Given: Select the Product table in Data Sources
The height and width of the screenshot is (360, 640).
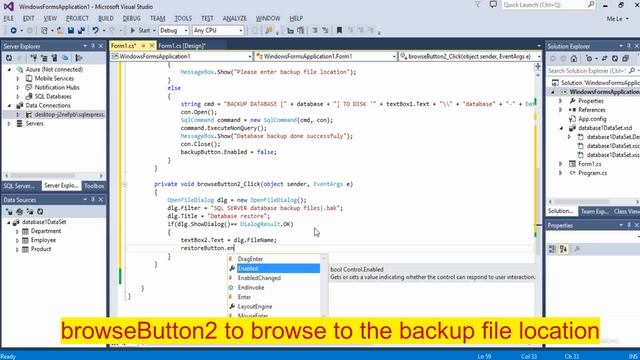Looking at the screenshot, I should click(41, 249).
